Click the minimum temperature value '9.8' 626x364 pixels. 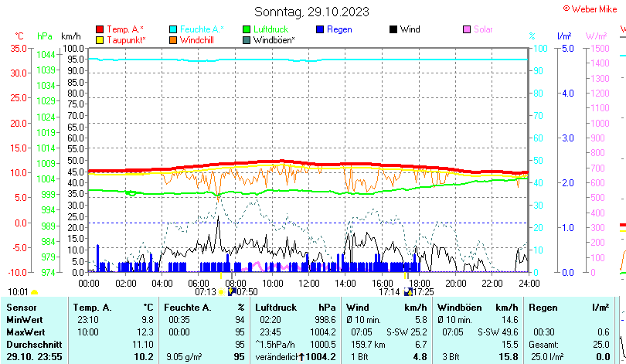[x=148, y=320]
